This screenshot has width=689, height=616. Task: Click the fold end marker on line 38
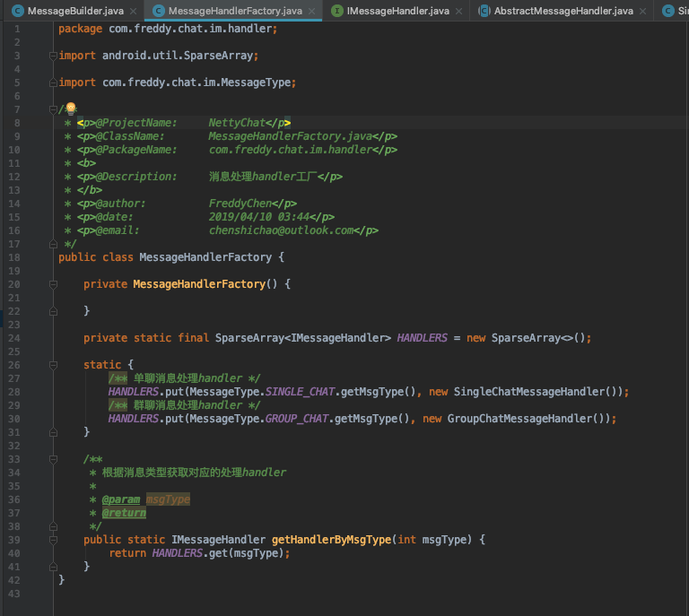click(x=53, y=526)
